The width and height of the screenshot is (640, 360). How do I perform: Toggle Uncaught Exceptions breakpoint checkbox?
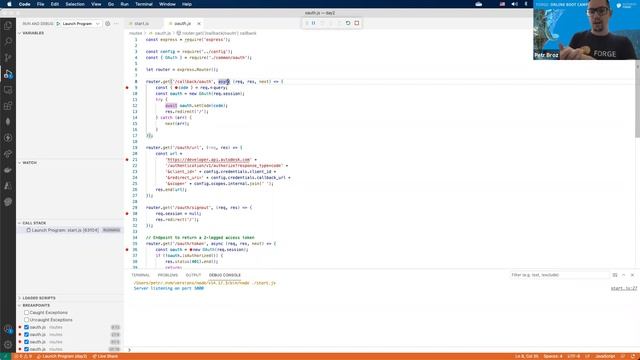pyautogui.click(x=27, y=320)
